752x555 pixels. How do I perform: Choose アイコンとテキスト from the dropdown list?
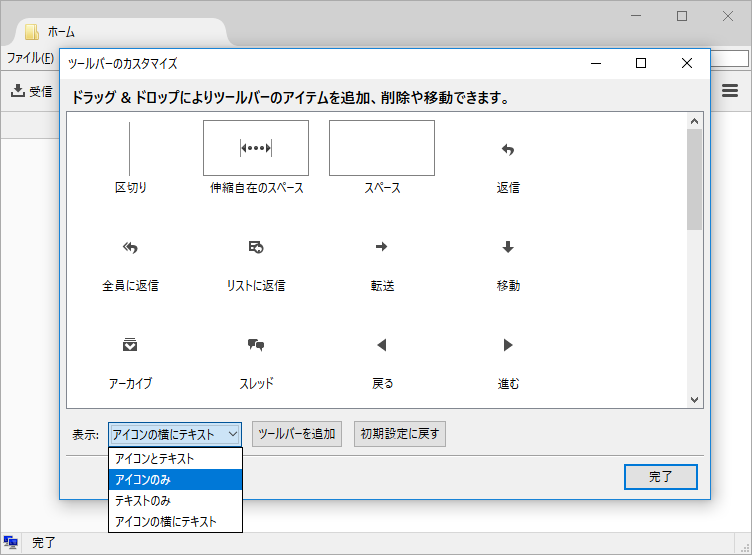pyautogui.click(x=176, y=459)
